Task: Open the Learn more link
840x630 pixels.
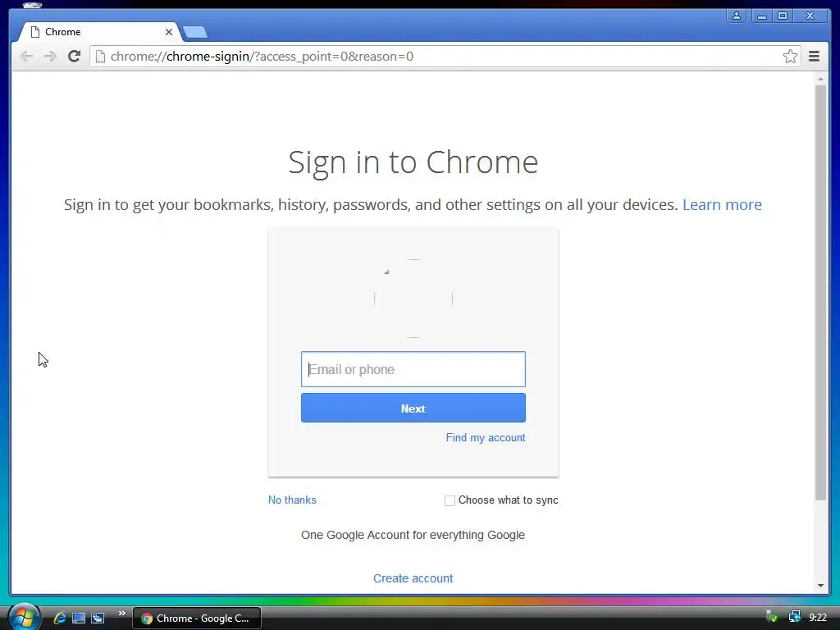Action: click(722, 204)
